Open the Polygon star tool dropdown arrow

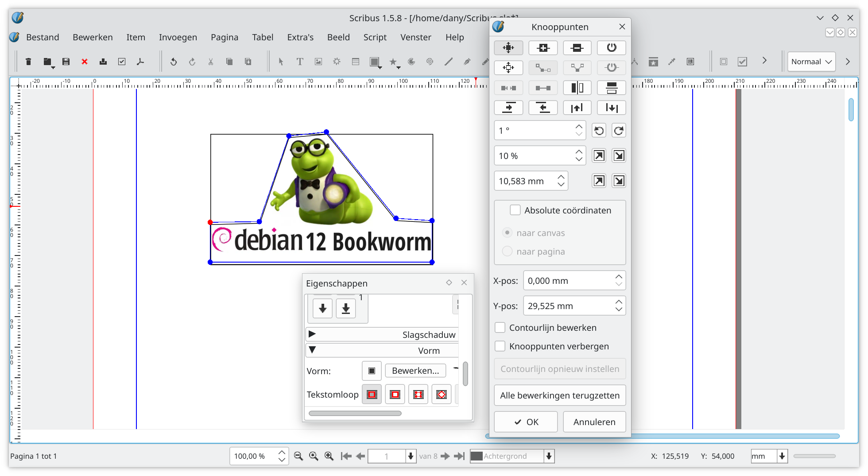point(399,67)
